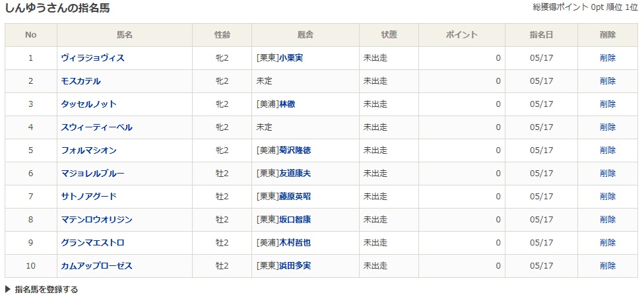The width and height of the screenshot is (644, 295).
Task: Delete フォルマシオン via its 削除 link
Action: click(608, 150)
